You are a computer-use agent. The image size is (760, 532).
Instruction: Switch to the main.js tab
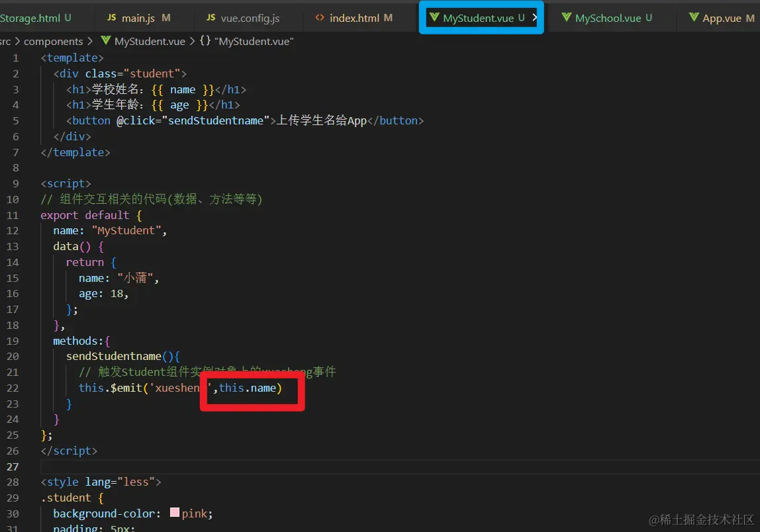click(x=138, y=18)
